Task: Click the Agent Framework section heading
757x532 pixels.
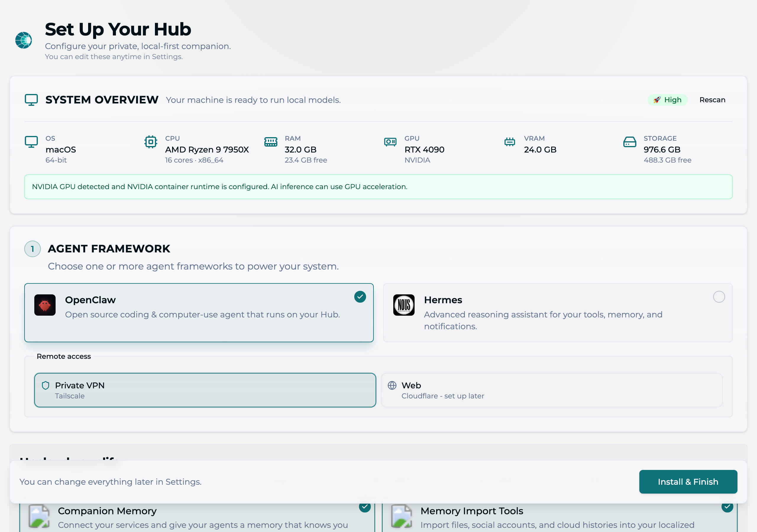Action: tap(109, 249)
